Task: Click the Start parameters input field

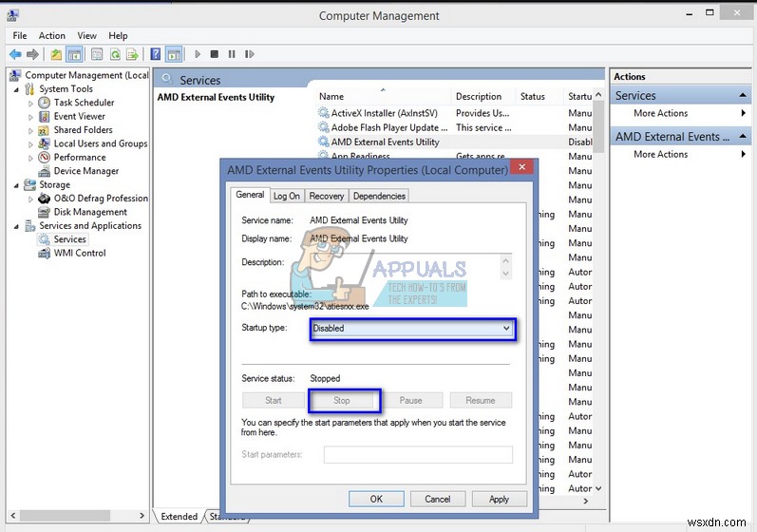Action: tap(418, 455)
